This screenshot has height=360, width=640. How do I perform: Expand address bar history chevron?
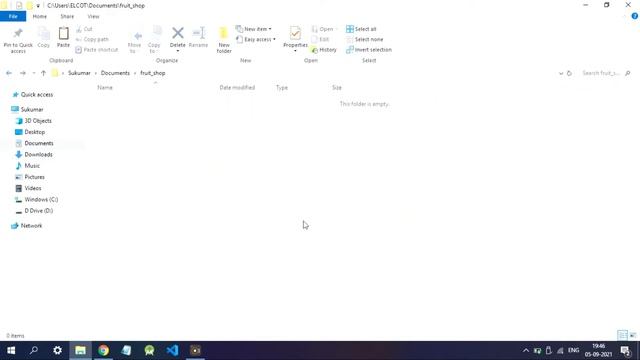pyautogui.click(x=561, y=73)
